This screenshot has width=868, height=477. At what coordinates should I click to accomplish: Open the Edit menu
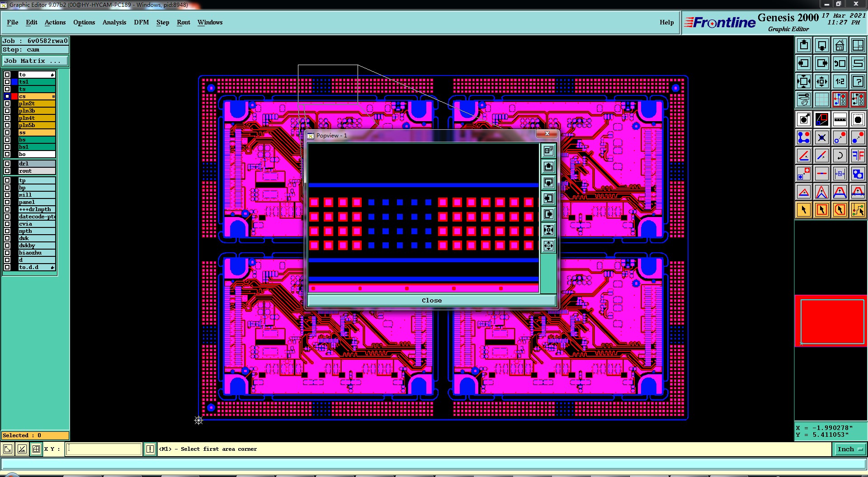click(x=32, y=22)
